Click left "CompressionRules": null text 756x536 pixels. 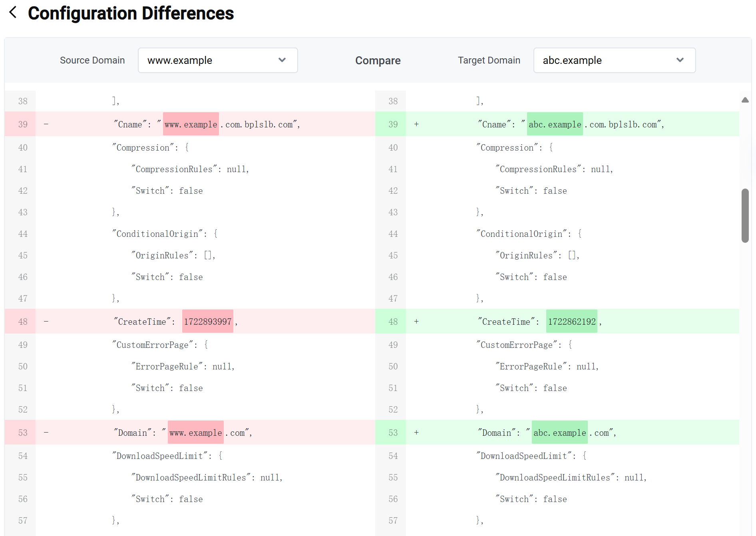190,169
